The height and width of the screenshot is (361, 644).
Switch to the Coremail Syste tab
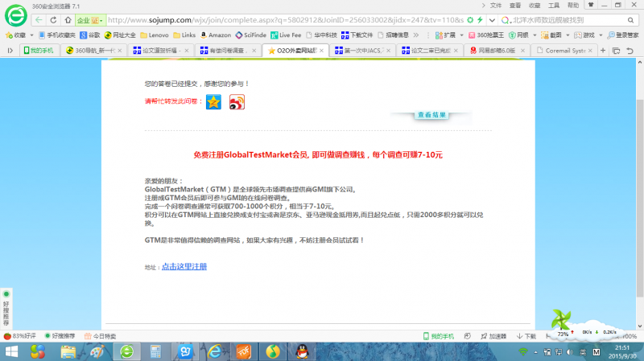563,51
